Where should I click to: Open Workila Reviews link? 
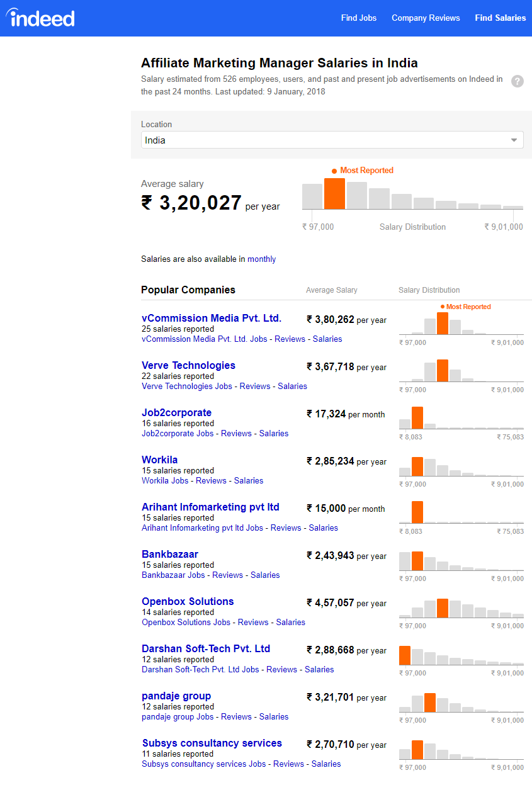pos(211,480)
